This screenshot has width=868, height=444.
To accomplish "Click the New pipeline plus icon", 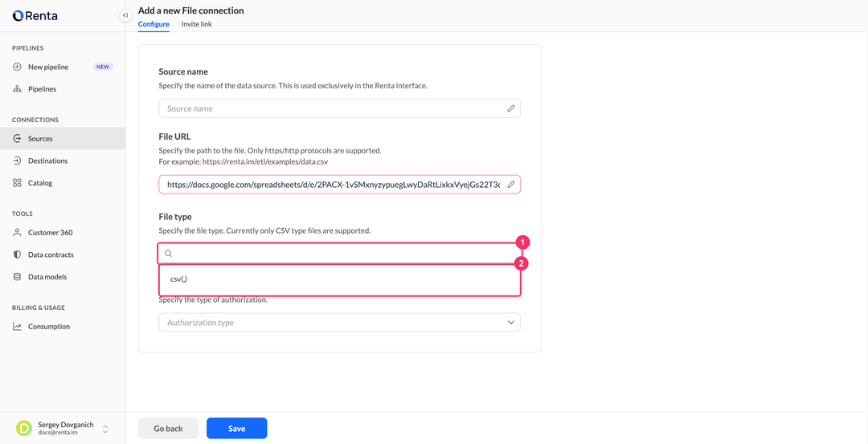I will [17, 67].
